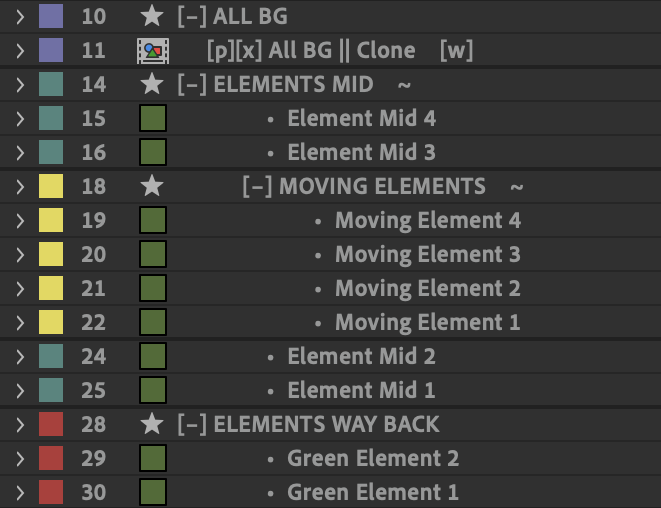Click the star icon on MOVING ELEMENTS layer

click(152, 186)
